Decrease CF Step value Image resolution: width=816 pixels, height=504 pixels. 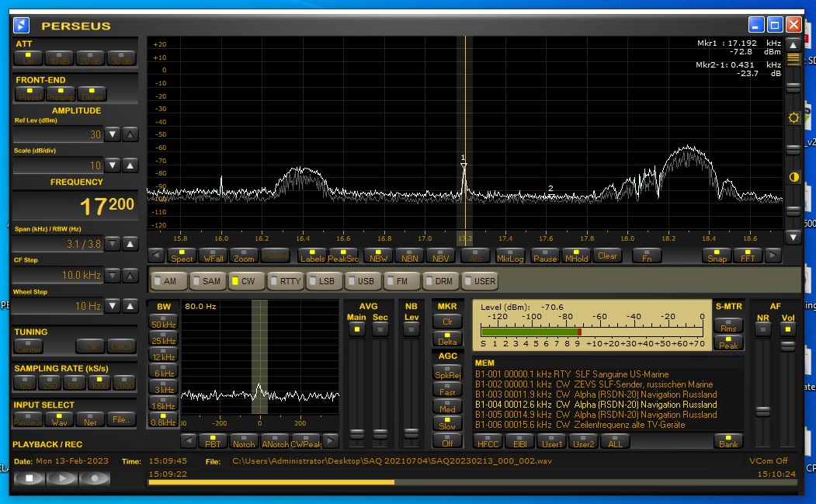pos(113,275)
